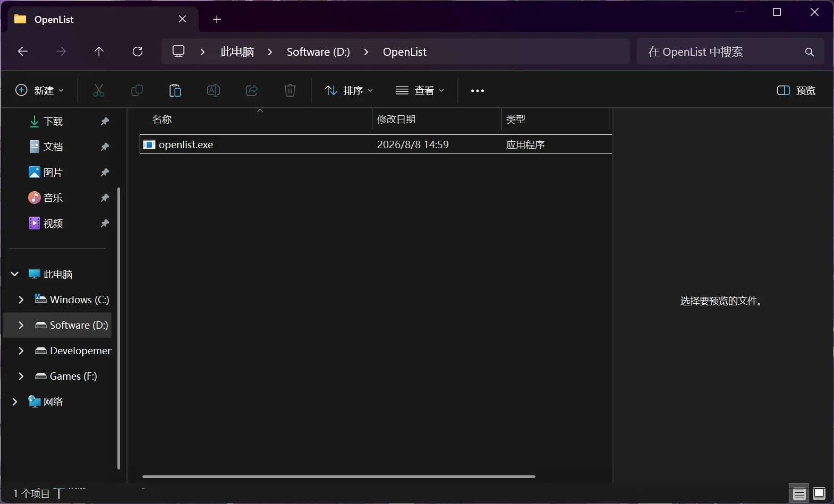The height and width of the screenshot is (504, 834).
Task: Click the Cut scissors icon
Action: [99, 90]
